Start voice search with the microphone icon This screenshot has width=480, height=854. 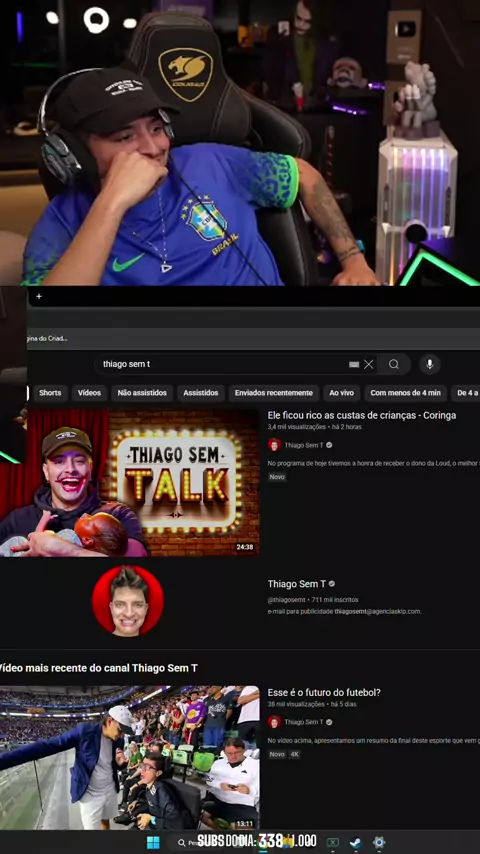pos(430,364)
